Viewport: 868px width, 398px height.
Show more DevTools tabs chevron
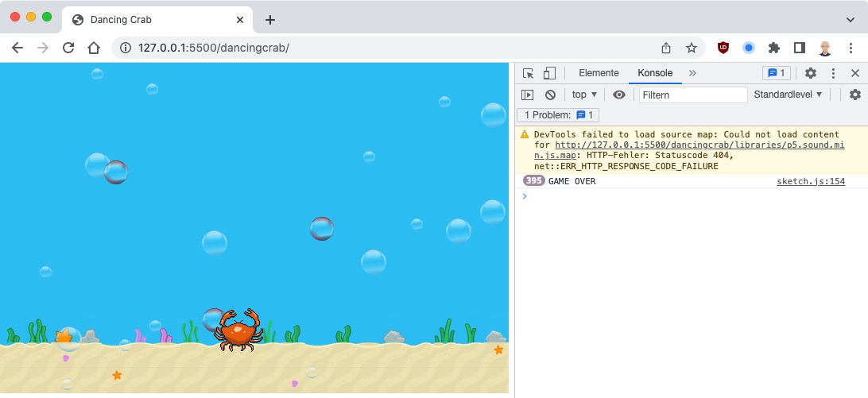692,73
